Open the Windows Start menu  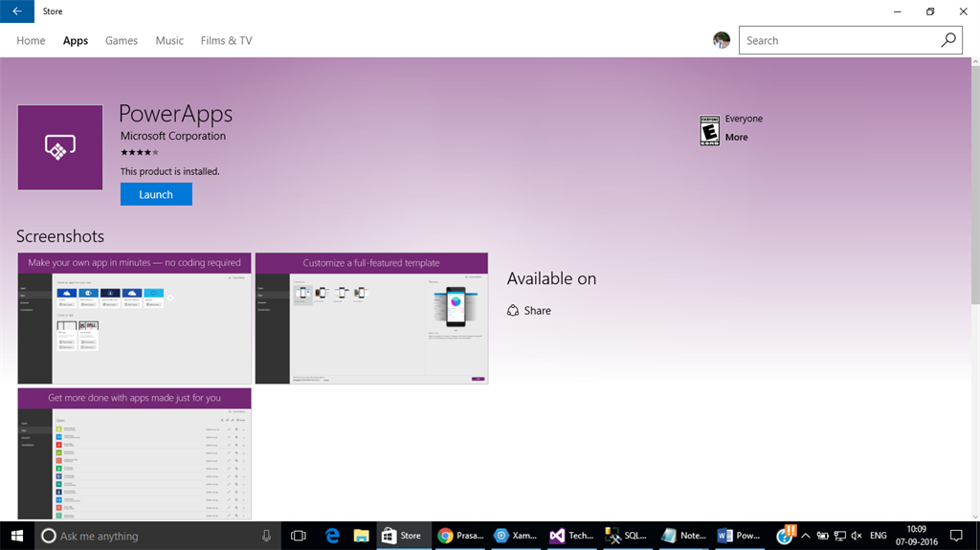click(17, 536)
